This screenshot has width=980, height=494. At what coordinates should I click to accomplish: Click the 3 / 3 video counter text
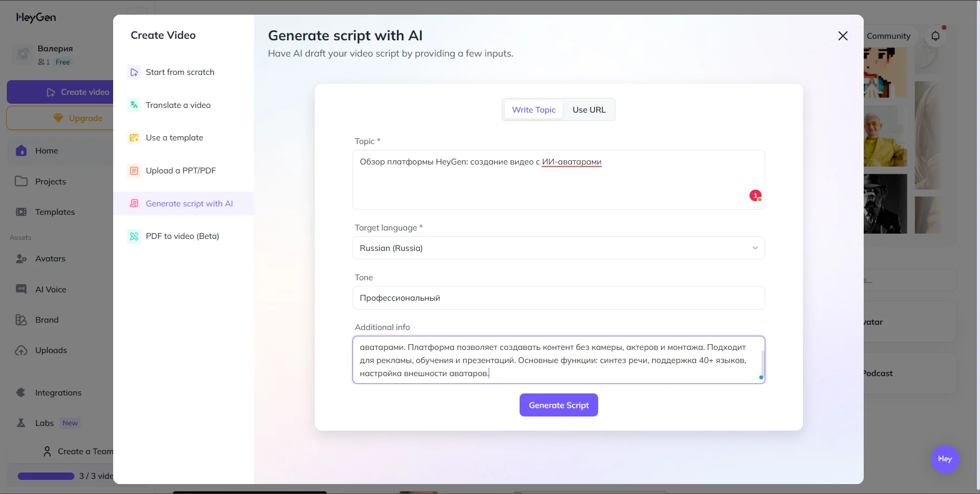pyautogui.click(x=96, y=476)
